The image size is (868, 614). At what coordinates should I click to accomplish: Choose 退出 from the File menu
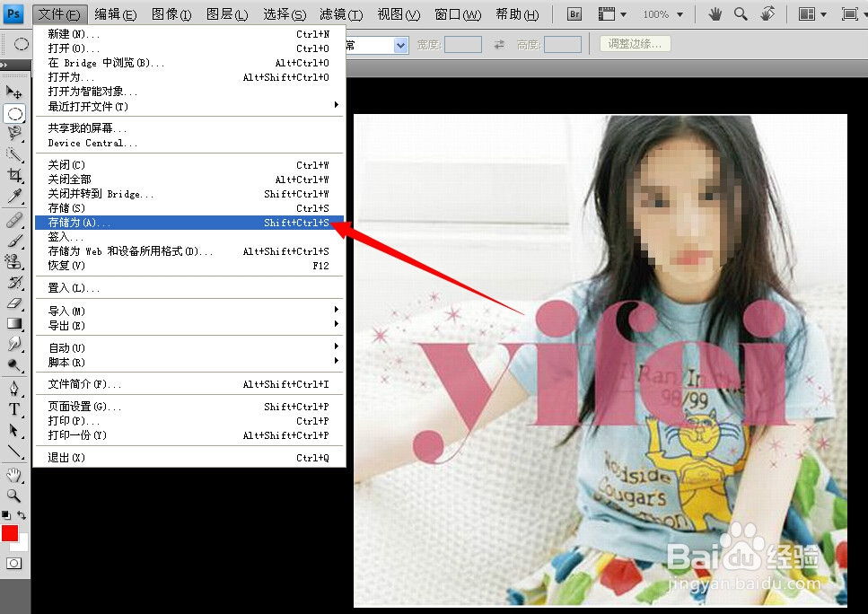189,457
